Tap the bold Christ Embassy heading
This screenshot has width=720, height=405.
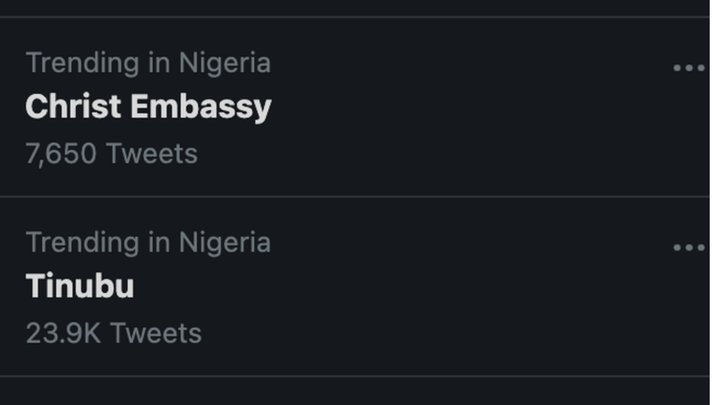pyautogui.click(x=148, y=107)
